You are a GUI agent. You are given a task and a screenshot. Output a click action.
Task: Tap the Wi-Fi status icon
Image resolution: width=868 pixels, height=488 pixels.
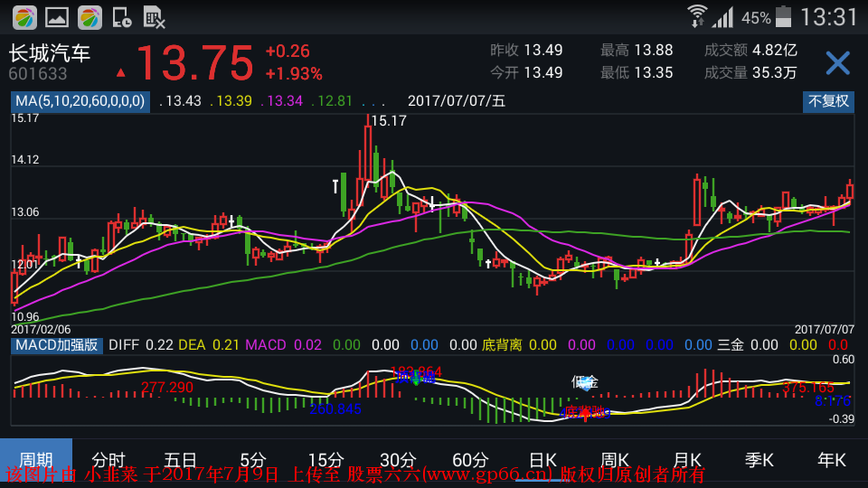(x=697, y=16)
